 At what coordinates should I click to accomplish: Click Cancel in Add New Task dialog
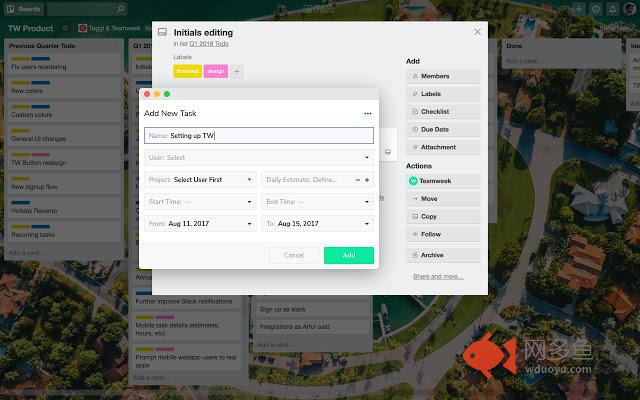click(x=293, y=255)
